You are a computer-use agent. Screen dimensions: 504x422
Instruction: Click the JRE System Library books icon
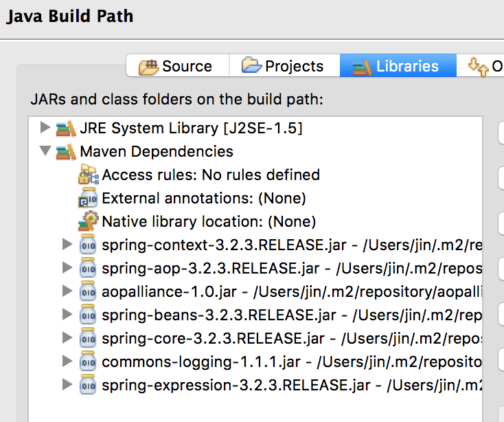(66, 129)
